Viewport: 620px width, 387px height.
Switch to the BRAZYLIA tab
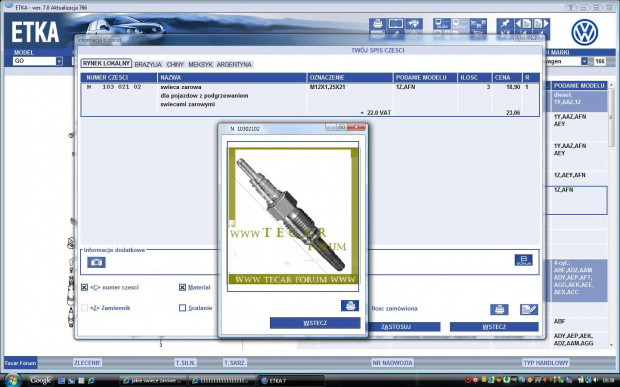point(148,64)
